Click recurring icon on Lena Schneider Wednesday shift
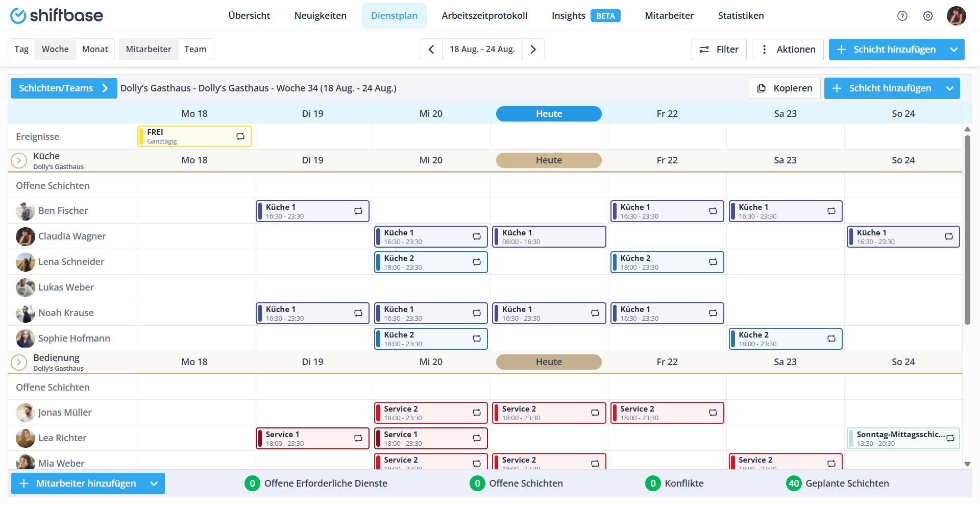Screen dimensions: 980x505 tap(477, 262)
